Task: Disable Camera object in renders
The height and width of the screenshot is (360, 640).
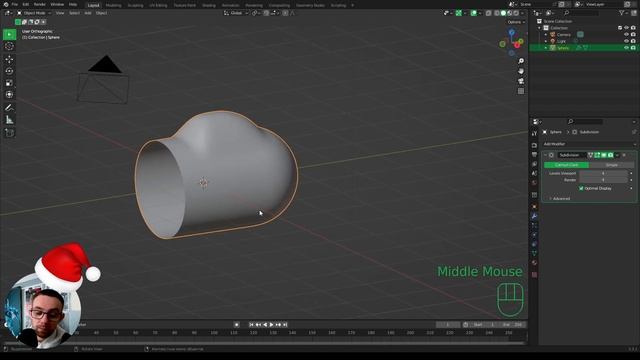Action: tap(633, 35)
